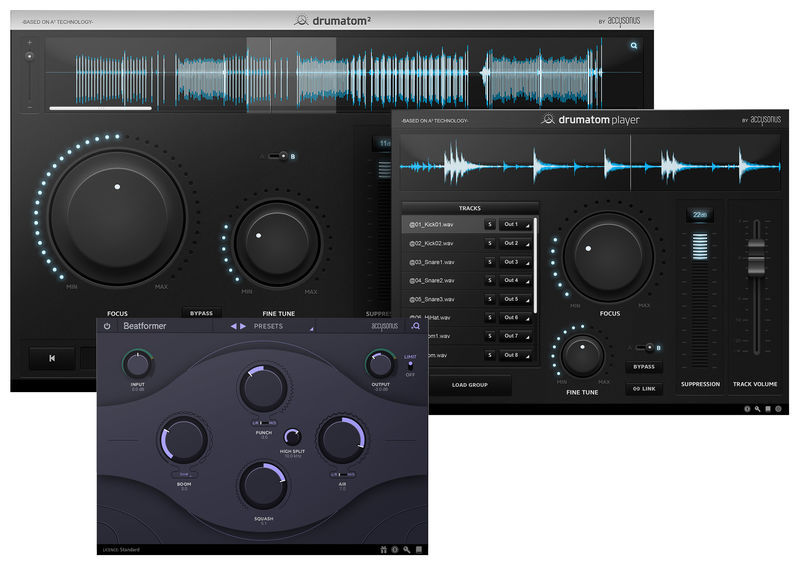Solo the @03_Snare1.wav track

coord(490,262)
